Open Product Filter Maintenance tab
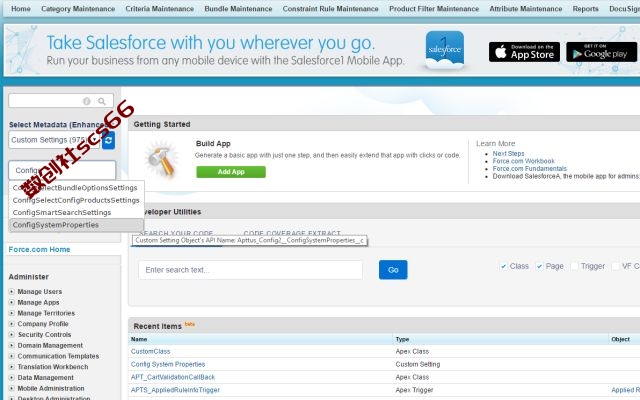Viewport: 640px width, 400px height. pos(434,9)
